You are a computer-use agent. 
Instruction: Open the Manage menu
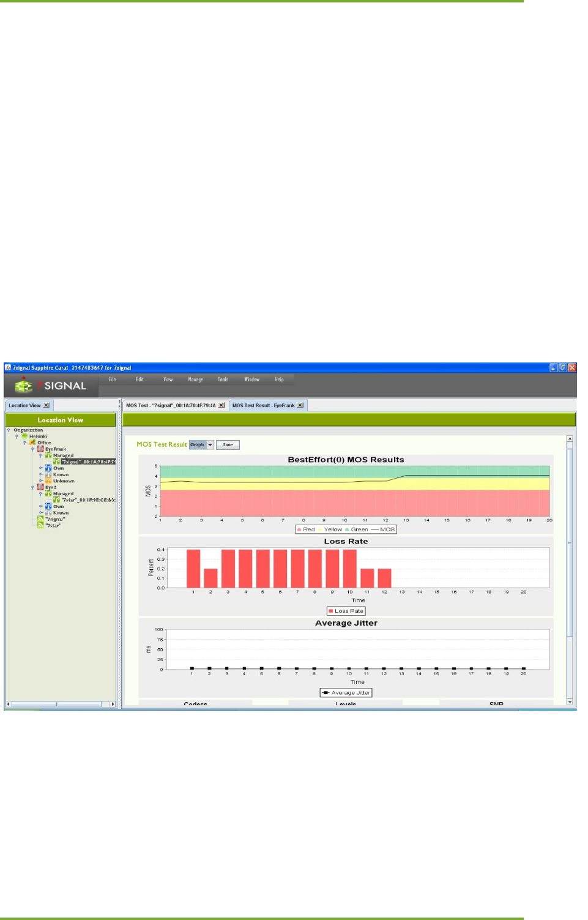point(196,380)
